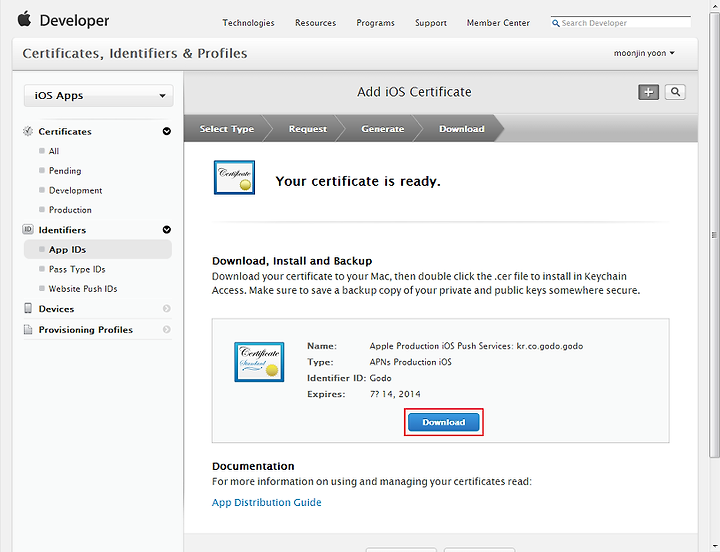Select Production certificates
The image size is (720, 552).
coord(70,210)
